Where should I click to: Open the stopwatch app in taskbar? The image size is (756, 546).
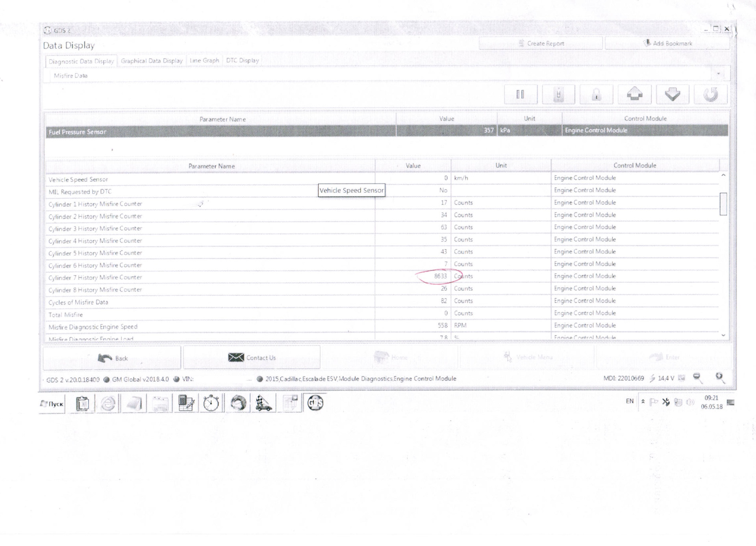[x=211, y=403]
